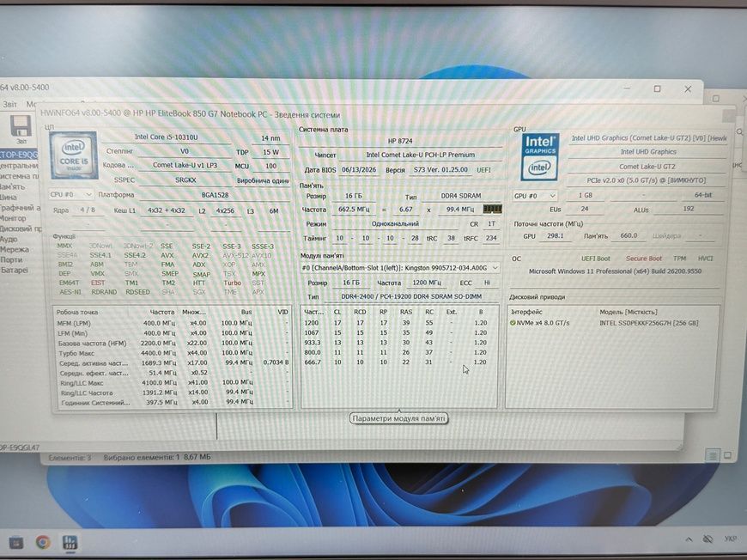
Task: Close the HWiNFO64 main window
Action: 688,89
